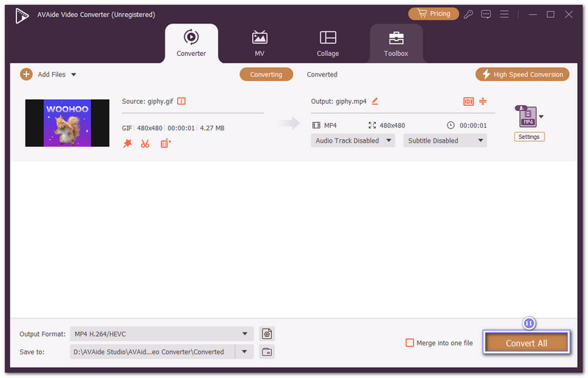Open the feedback chat icon
The image size is (588, 378).
pos(486,14)
